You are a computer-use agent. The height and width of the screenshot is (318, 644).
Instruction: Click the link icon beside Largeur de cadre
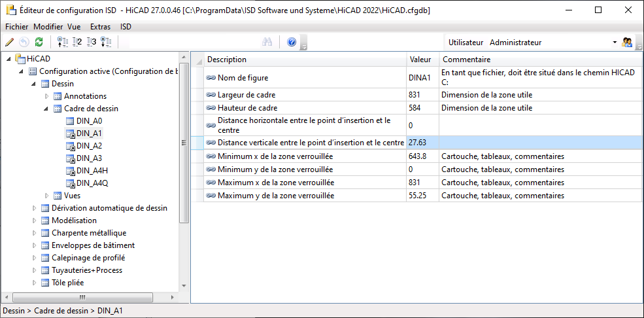point(211,95)
